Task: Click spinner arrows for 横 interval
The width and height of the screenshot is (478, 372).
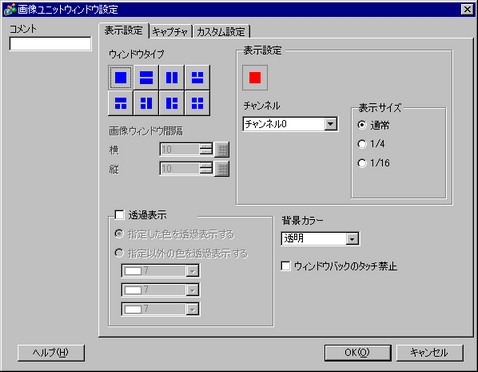Action: (206, 149)
